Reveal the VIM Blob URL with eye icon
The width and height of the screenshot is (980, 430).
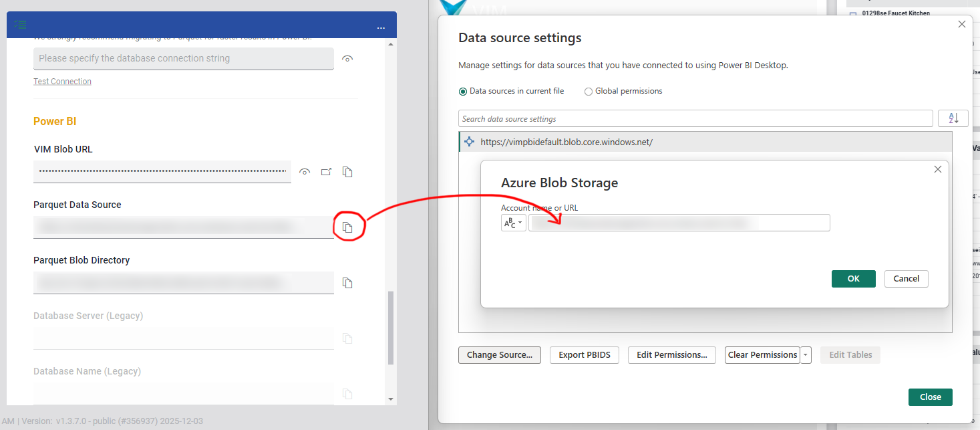point(305,172)
